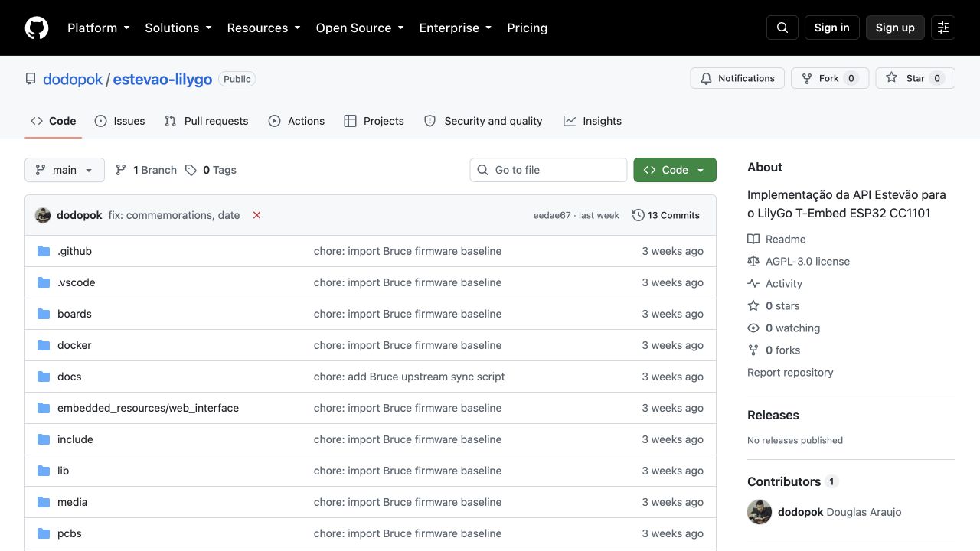Viewport: 980px width, 551px height.
Task: Click the embedded_resources folder icon
Action: point(44,408)
